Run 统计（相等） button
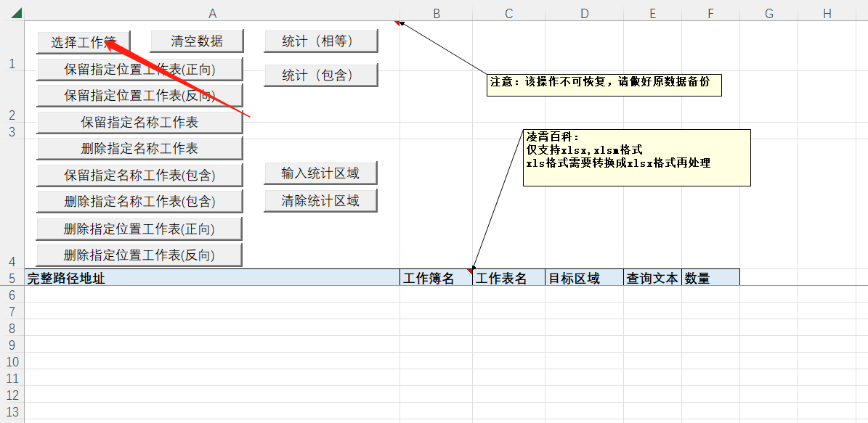The image size is (868, 423). pyautogui.click(x=320, y=41)
